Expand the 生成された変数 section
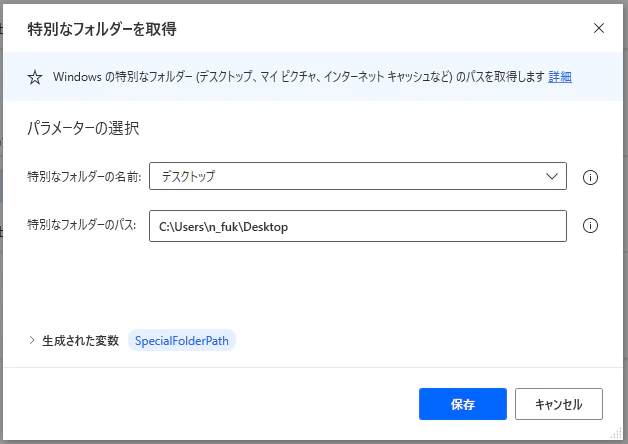The image size is (628, 444). click(x=32, y=340)
